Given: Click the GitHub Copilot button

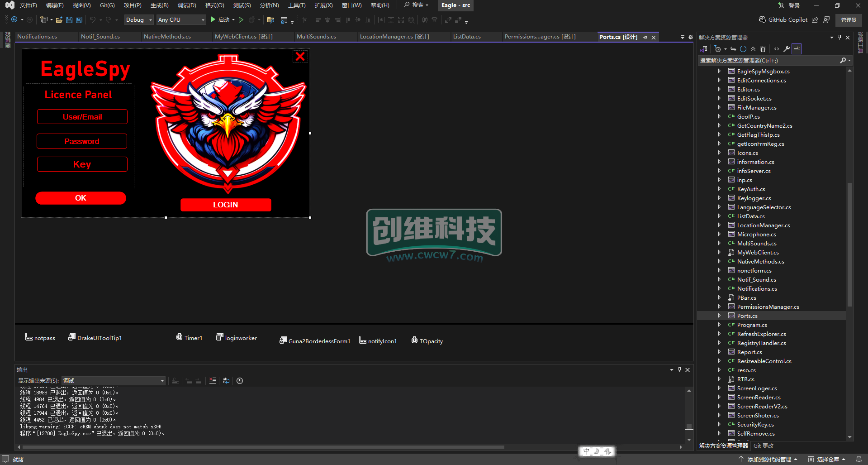Looking at the screenshot, I should click(x=783, y=19).
